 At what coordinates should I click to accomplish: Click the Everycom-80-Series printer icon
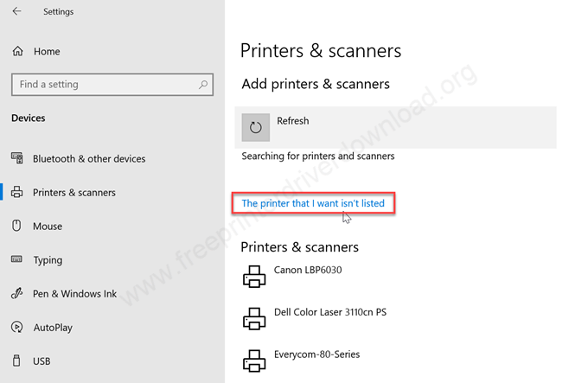[x=254, y=361]
